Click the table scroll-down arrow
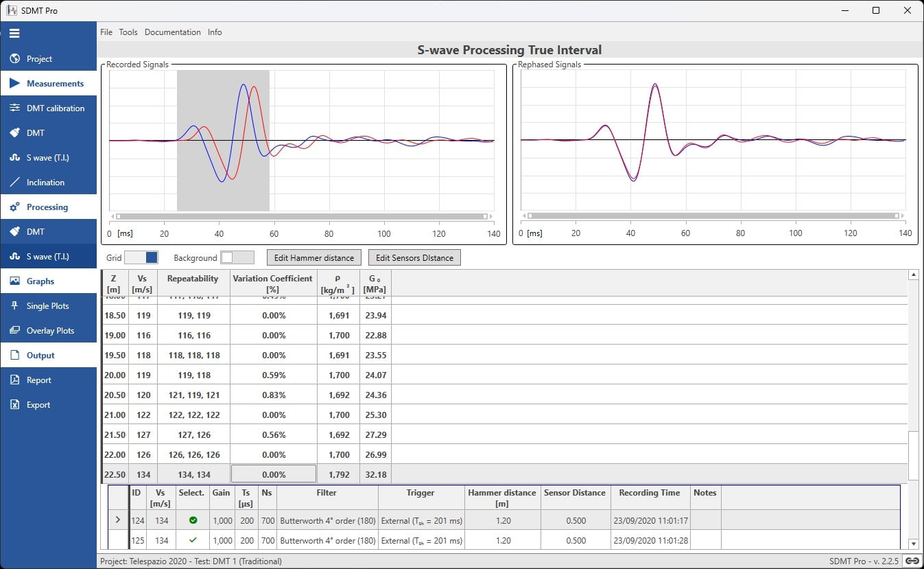The image size is (924, 569). click(x=912, y=544)
